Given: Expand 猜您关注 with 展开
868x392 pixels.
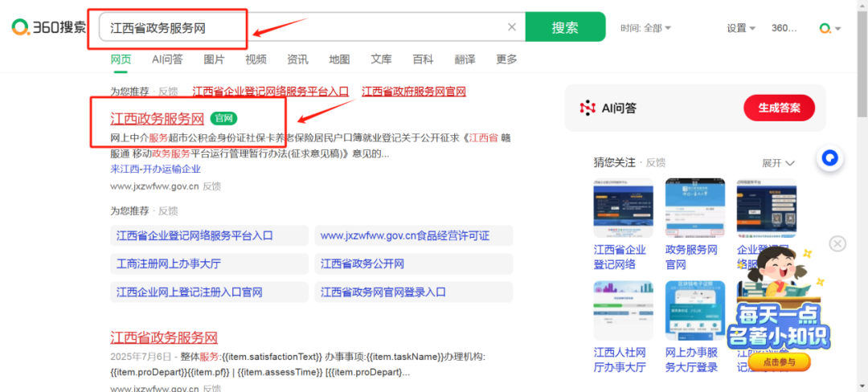Looking at the screenshot, I should (x=778, y=163).
